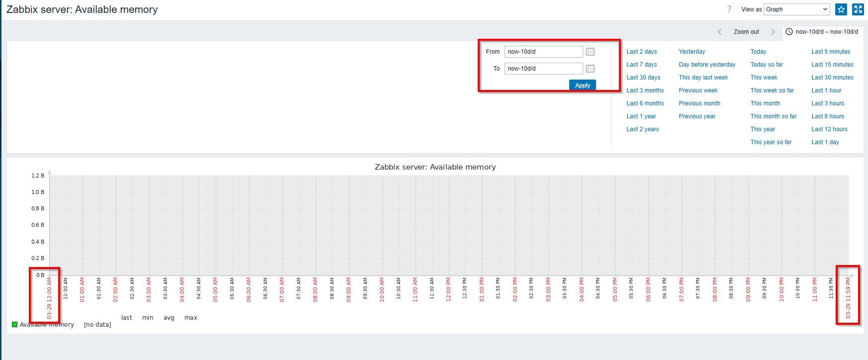Choose Last 1 year range
The image size is (868, 360).
641,116
